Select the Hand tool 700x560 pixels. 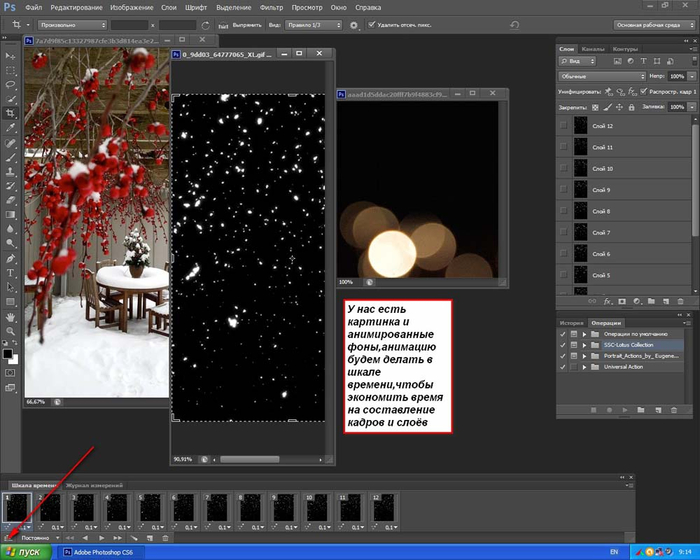(10, 317)
